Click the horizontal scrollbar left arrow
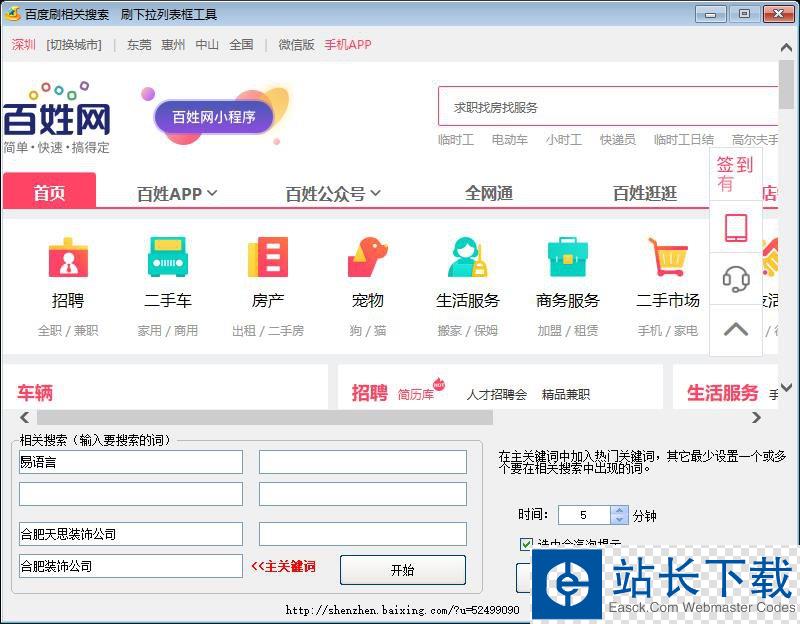This screenshot has width=800, height=624. pyautogui.click(x=24, y=417)
